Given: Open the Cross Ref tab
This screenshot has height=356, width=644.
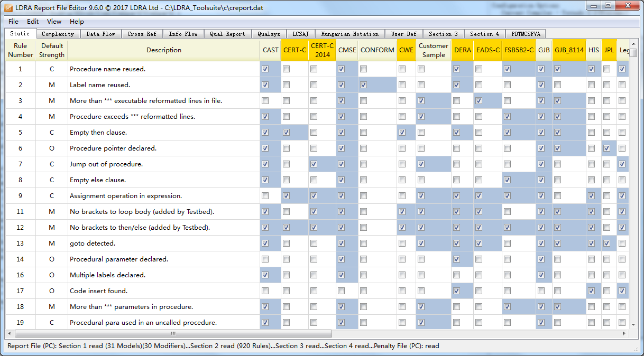Looking at the screenshot, I should (142, 34).
